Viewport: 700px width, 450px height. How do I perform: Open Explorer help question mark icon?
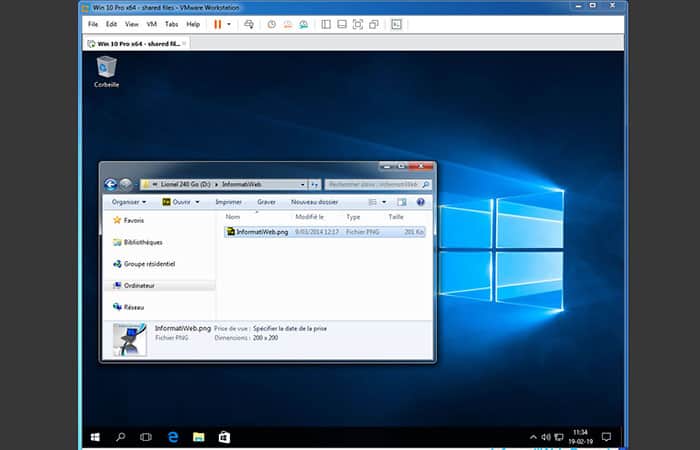pyautogui.click(x=421, y=202)
